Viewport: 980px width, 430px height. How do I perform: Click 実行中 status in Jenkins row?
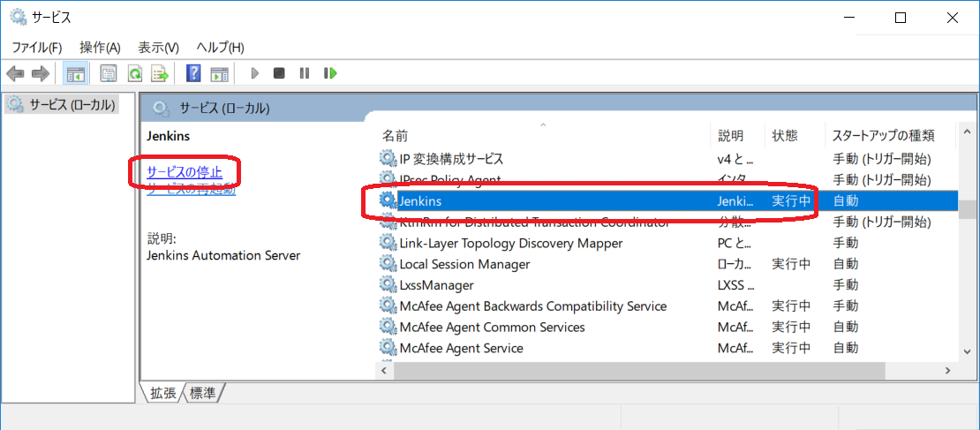(791, 201)
